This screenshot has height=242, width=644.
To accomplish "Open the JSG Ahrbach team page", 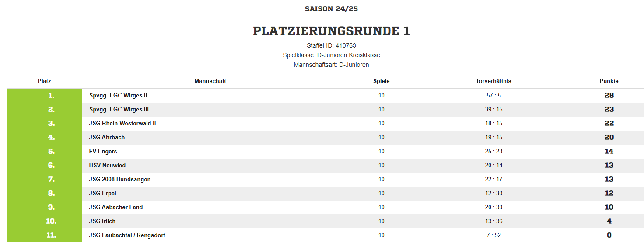I will coord(107,138).
